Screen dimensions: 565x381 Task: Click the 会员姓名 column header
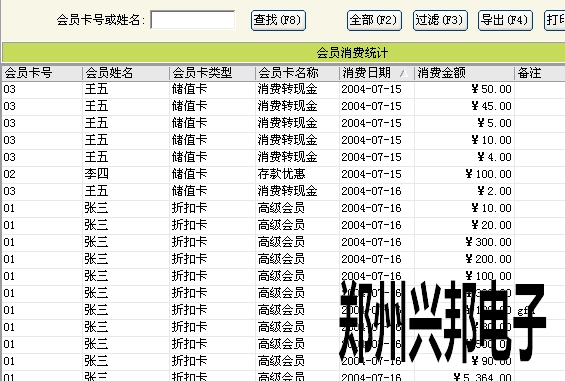click(126, 73)
